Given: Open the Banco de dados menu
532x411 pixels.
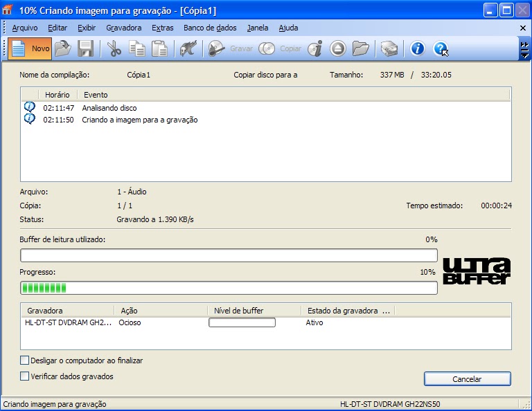Looking at the screenshot, I should [x=210, y=28].
